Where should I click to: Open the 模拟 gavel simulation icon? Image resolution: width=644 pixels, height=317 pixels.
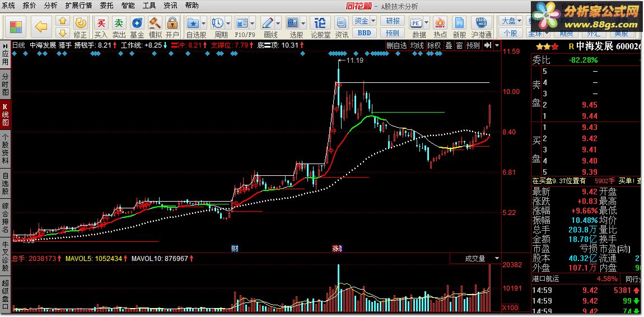[155, 23]
